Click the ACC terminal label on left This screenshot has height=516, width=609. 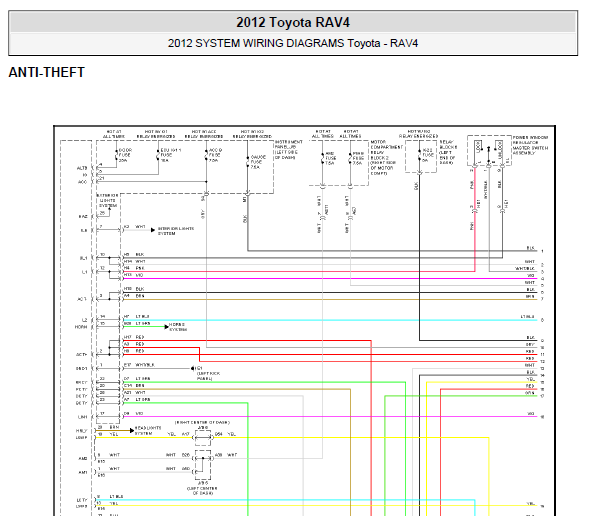(83, 182)
